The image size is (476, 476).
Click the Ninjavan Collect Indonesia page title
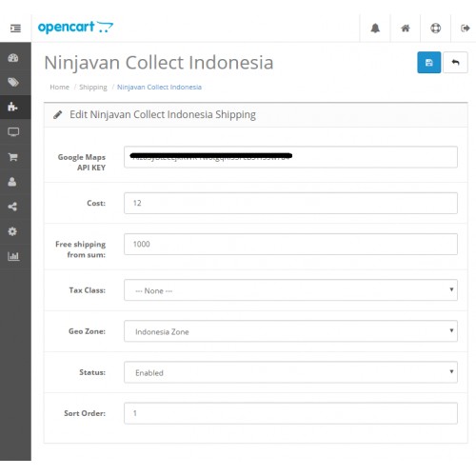tap(159, 63)
